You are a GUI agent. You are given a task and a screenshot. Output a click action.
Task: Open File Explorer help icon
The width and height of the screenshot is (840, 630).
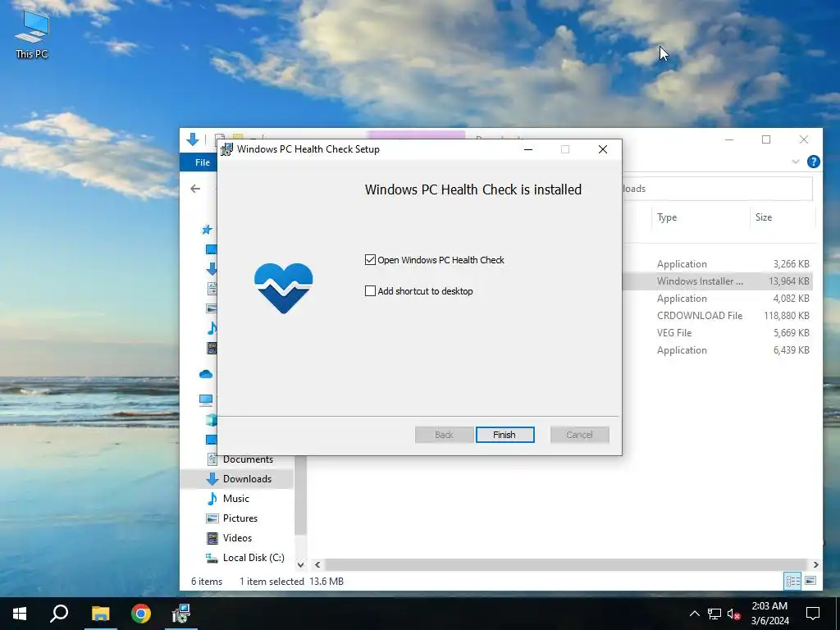[x=813, y=162]
